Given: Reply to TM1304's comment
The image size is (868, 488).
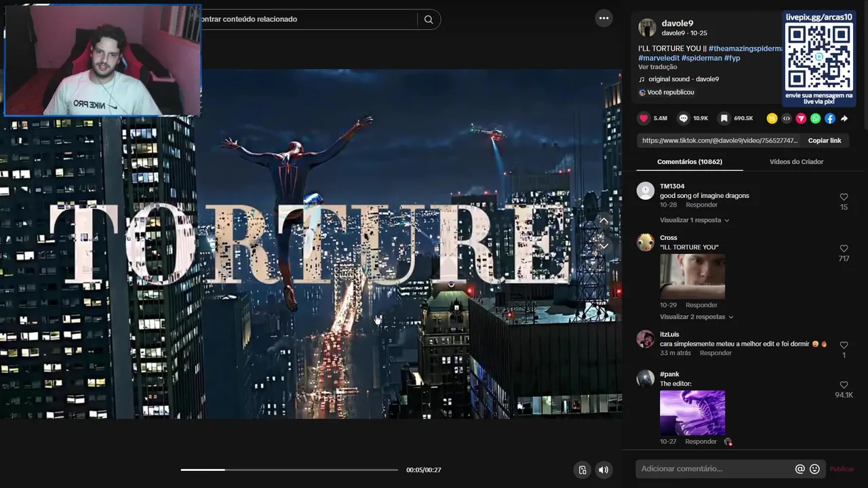Looking at the screenshot, I should point(701,205).
